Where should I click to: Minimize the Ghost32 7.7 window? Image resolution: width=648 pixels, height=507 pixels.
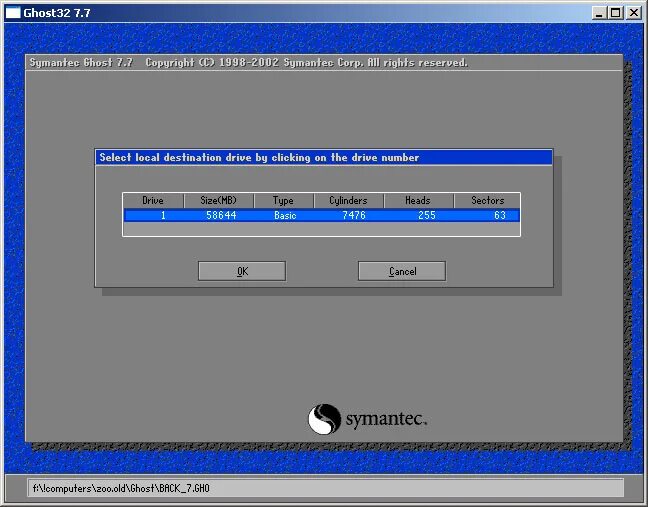598,13
